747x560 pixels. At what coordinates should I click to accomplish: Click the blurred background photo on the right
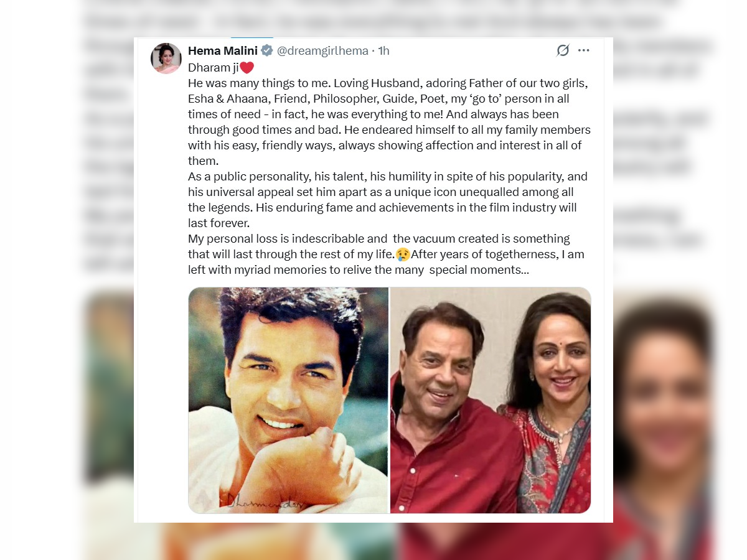pos(663,423)
